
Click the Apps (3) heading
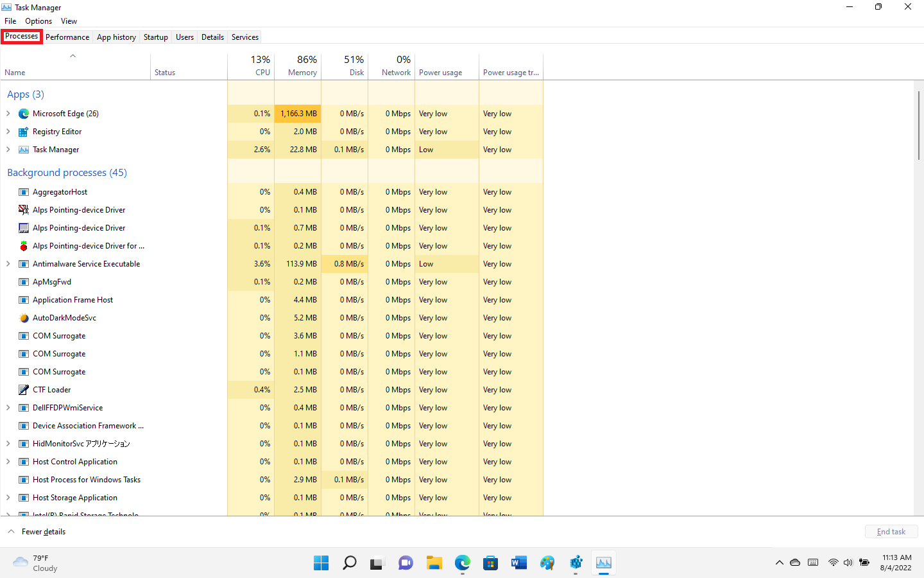pyautogui.click(x=26, y=94)
